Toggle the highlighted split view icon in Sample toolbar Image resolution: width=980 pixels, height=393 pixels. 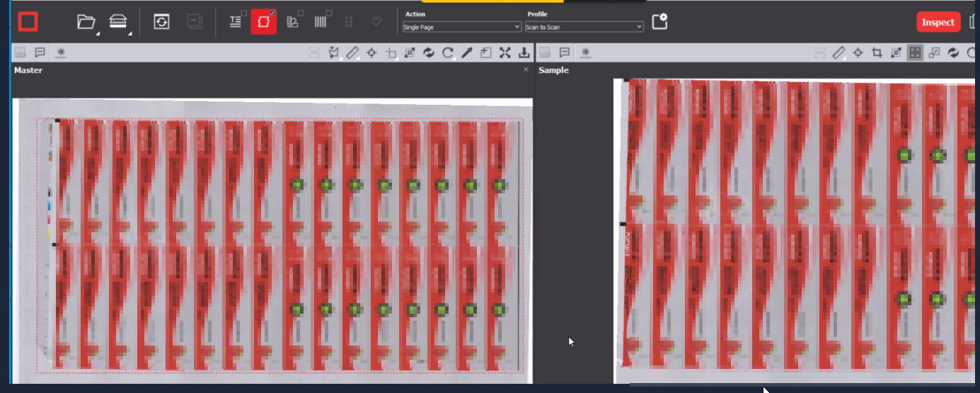pos(915,52)
